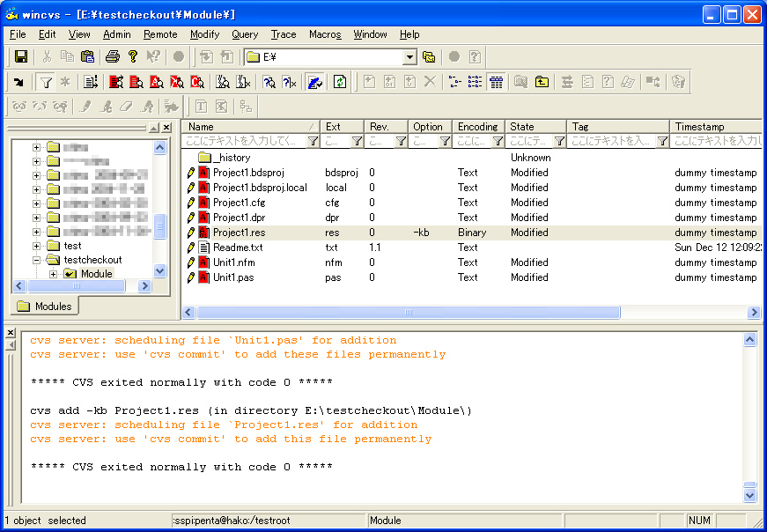The image size is (767, 532).
Task: Sort by the Option column header
Action: 430,127
